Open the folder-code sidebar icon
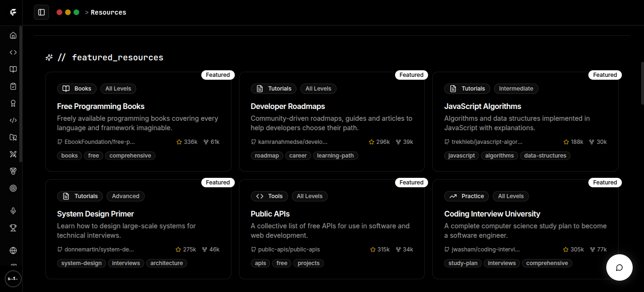Image resolution: width=644 pixels, height=292 pixels. click(13, 137)
